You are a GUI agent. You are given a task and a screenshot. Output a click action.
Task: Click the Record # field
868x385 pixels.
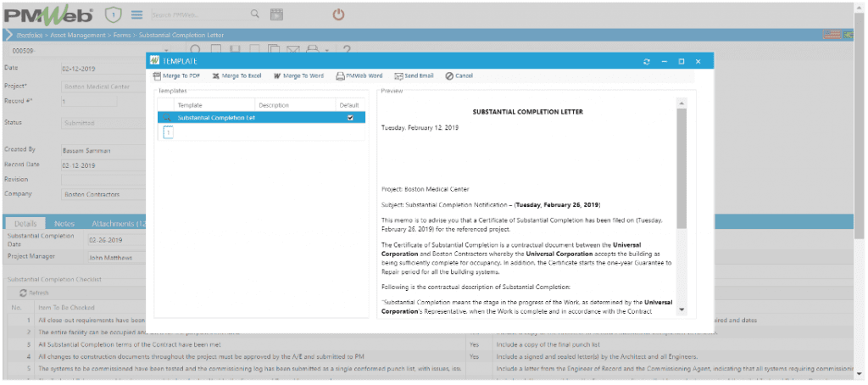pos(88,102)
